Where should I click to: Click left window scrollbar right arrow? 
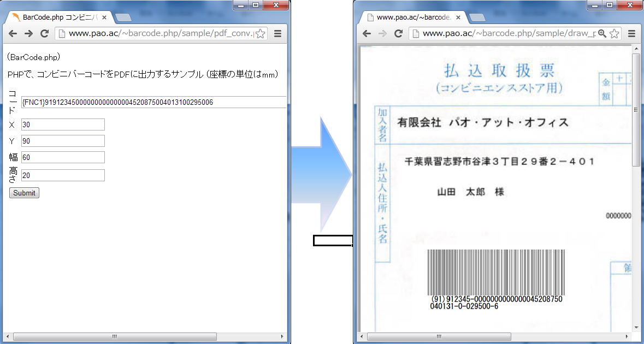[x=282, y=336]
